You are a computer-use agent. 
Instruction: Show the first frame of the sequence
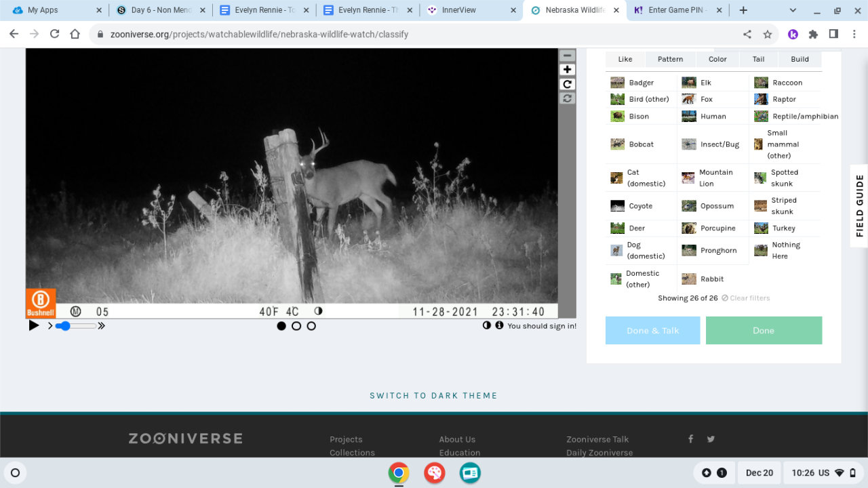(x=281, y=326)
